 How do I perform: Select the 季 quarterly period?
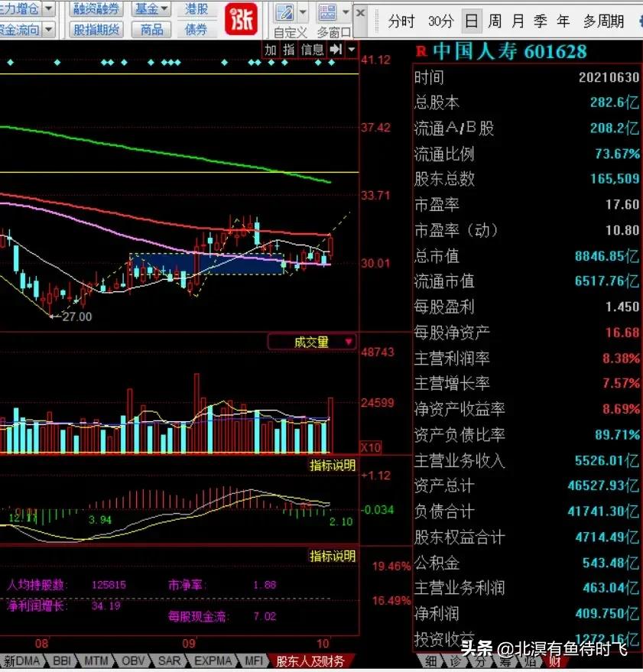click(x=540, y=21)
